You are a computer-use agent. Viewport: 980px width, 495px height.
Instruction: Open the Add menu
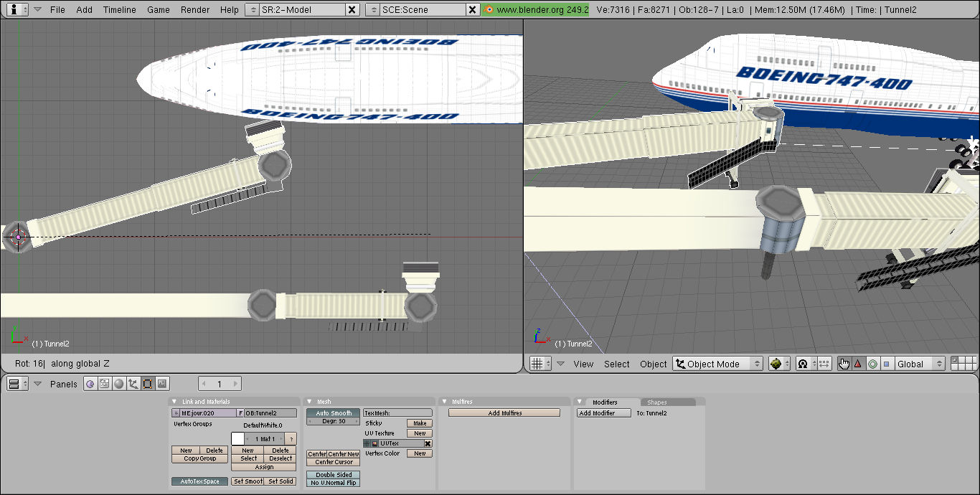(84, 10)
